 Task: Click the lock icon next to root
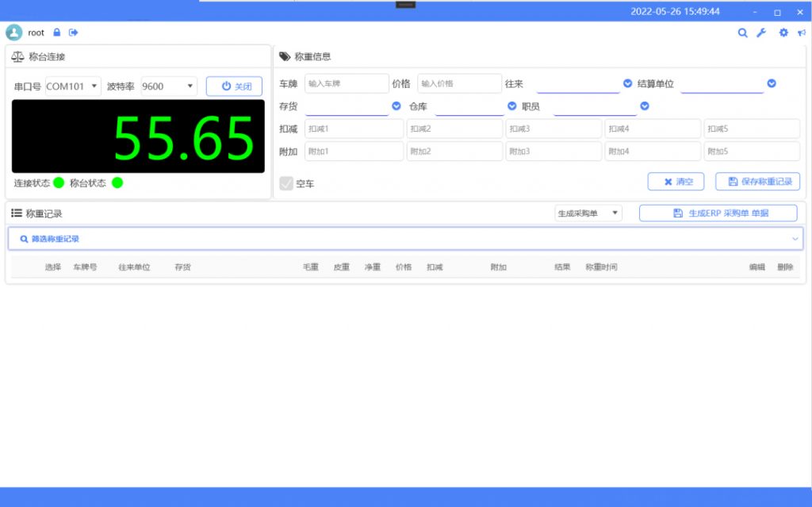click(56, 33)
